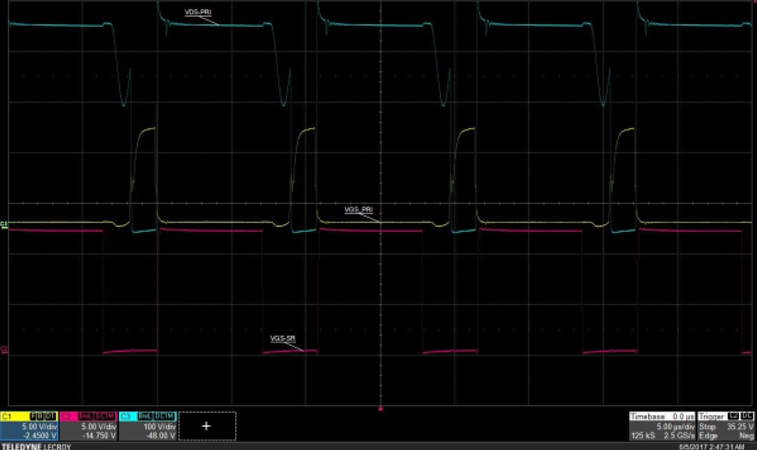Click the C1 offset value -2.4500 V
The height and width of the screenshot is (450, 757).
click(40, 436)
